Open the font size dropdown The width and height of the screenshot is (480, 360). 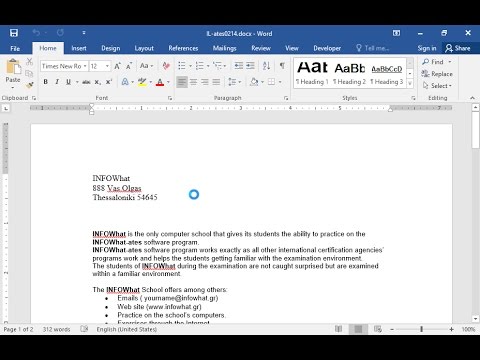pos(107,66)
